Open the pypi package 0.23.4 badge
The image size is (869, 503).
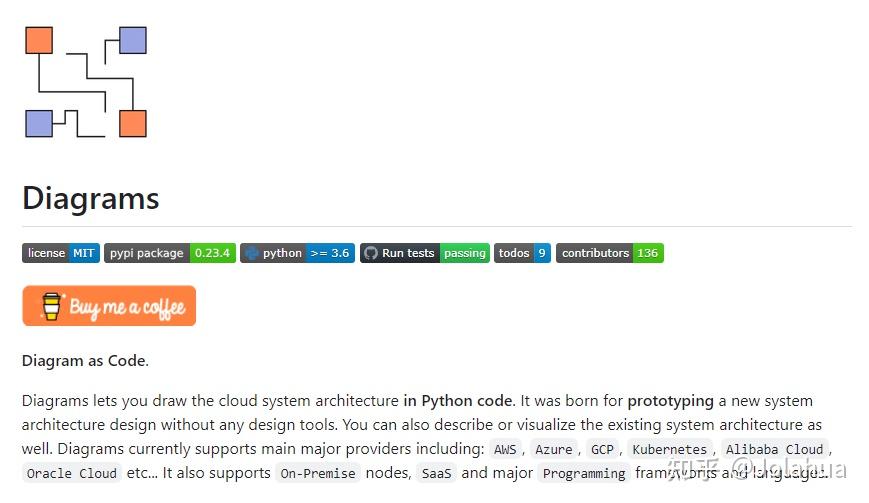coord(170,253)
